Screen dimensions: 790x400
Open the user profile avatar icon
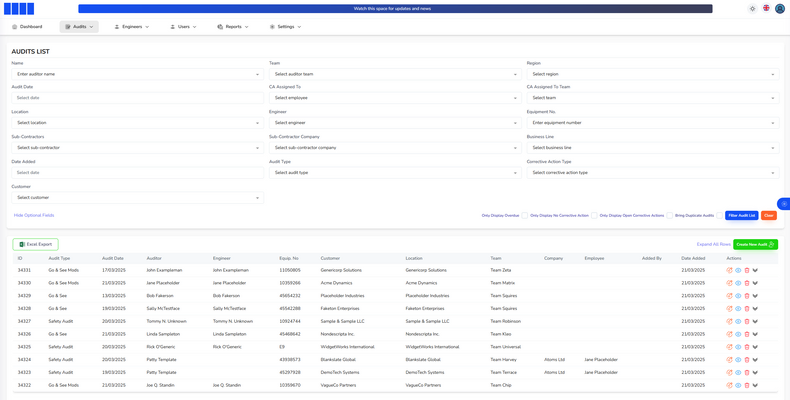(x=780, y=9)
